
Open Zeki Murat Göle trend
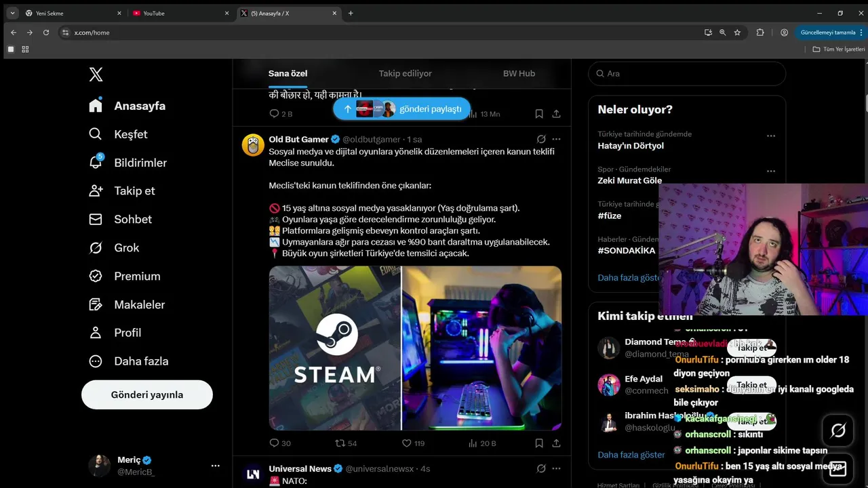coord(629,180)
